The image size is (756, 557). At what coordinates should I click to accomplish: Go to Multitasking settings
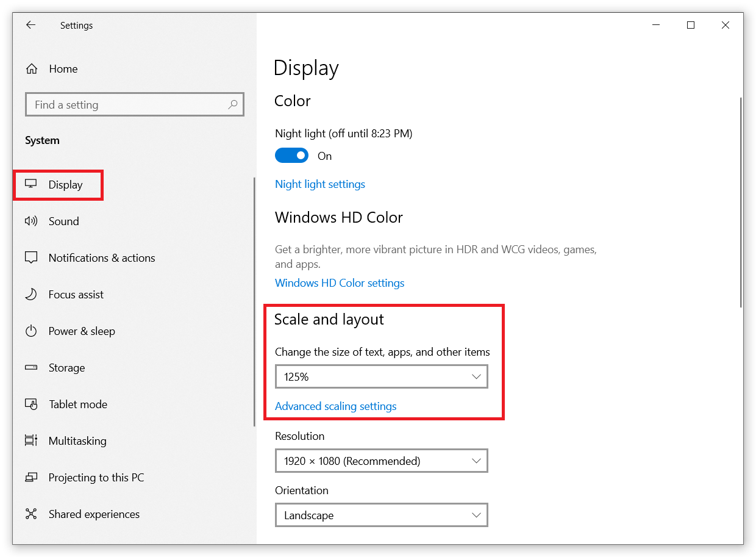click(77, 440)
